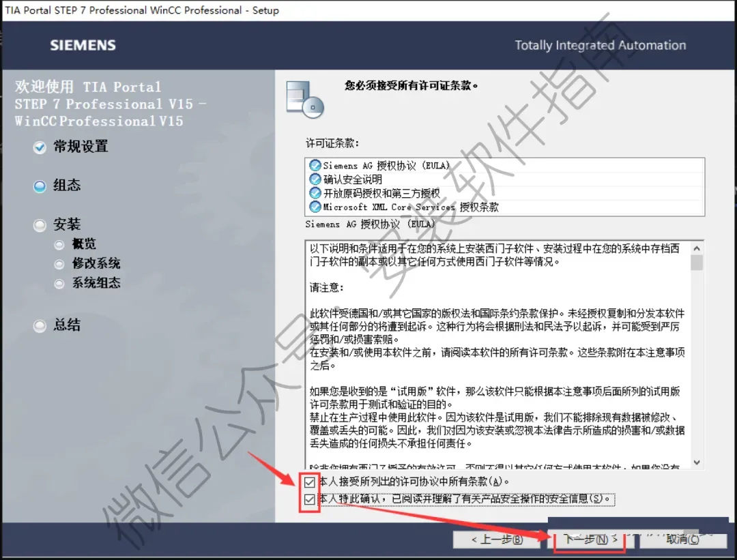This screenshot has width=737, height=560.
Task: Click the 下一步(N) next button
Action: pos(590,540)
